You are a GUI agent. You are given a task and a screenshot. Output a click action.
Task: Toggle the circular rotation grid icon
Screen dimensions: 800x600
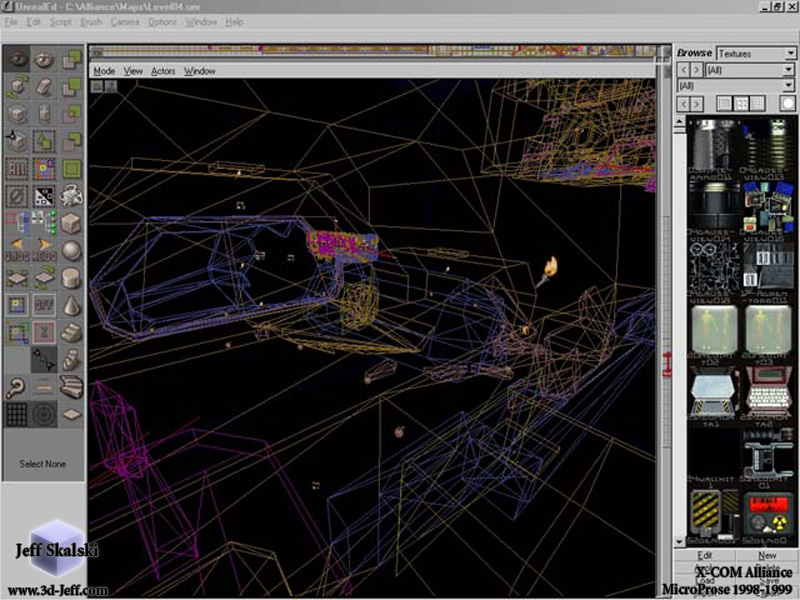pyautogui.click(x=44, y=414)
